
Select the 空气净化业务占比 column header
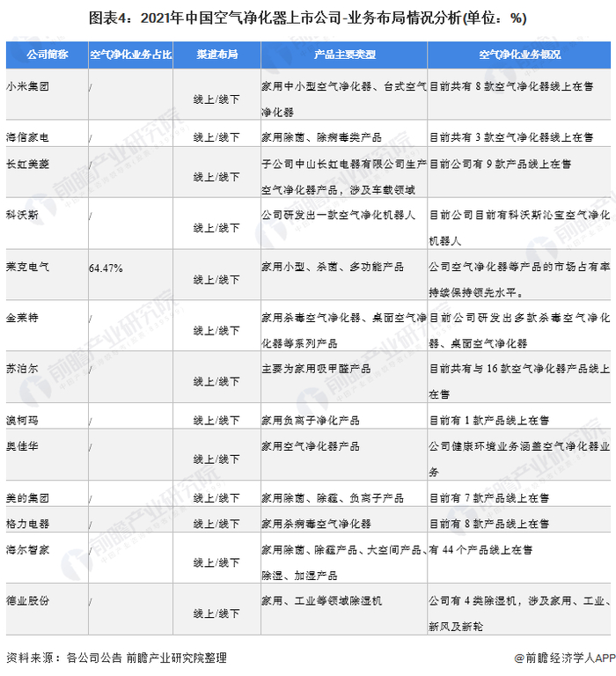pos(130,55)
